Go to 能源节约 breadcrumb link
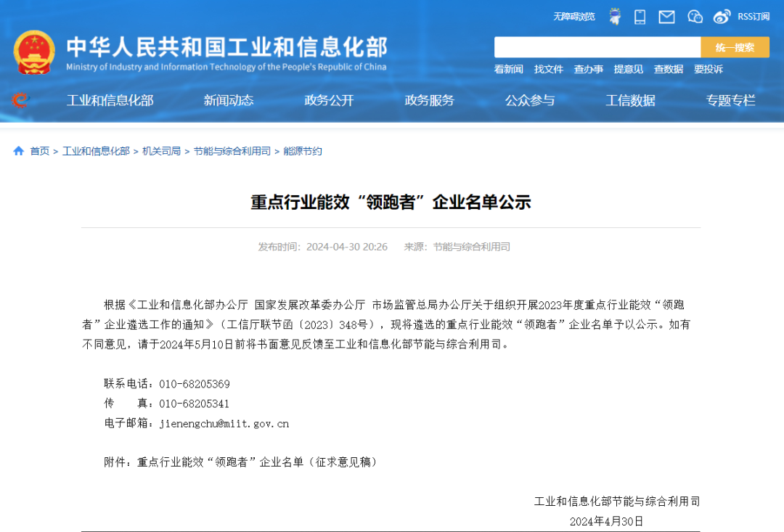The image size is (784, 532). (303, 151)
